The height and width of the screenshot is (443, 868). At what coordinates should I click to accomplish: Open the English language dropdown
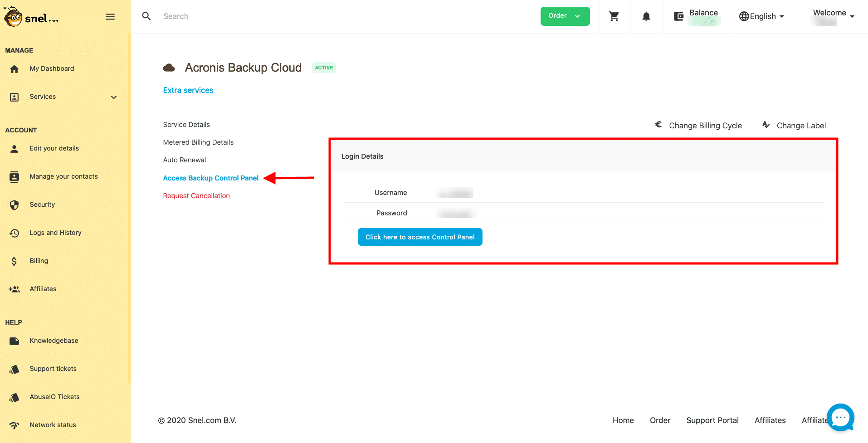[x=762, y=16]
